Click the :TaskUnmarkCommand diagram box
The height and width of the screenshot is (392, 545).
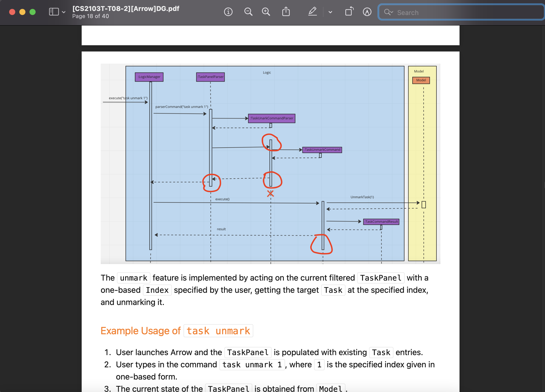coord(322,150)
